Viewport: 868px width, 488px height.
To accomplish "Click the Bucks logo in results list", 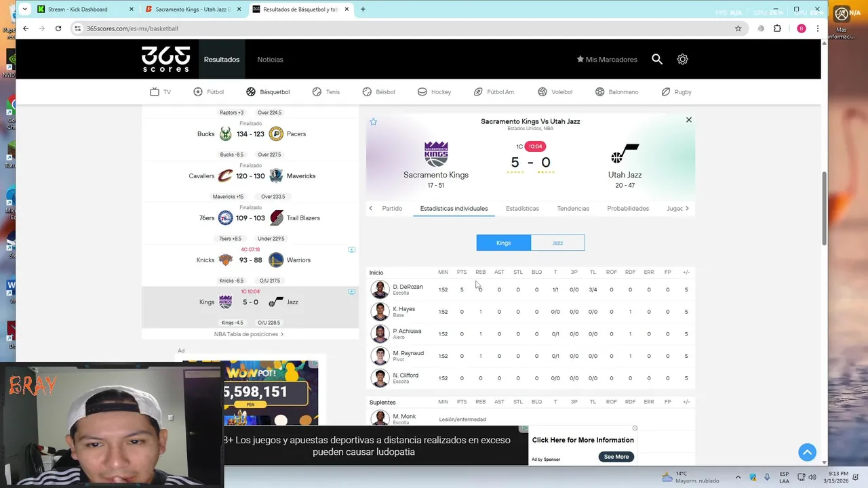I will 225,134.
